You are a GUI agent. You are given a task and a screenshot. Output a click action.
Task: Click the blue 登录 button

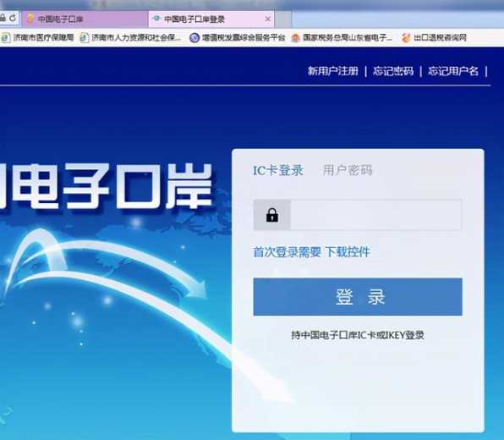coord(358,296)
